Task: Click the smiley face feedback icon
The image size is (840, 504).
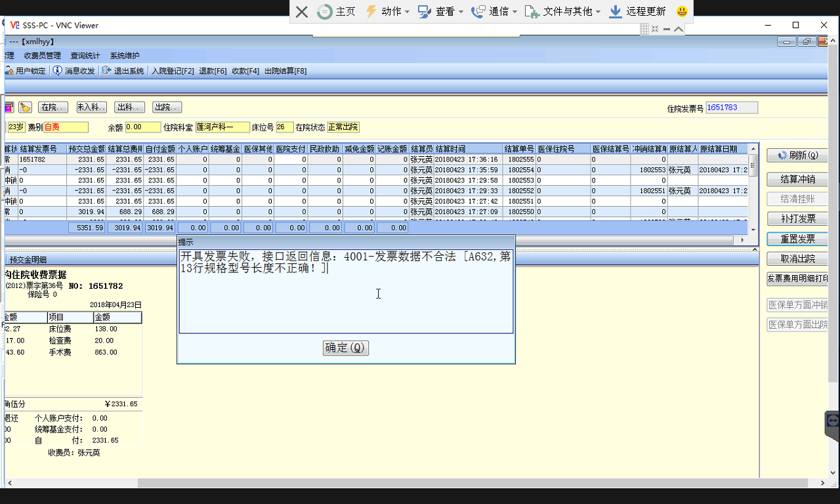Action: [x=682, y=12]
